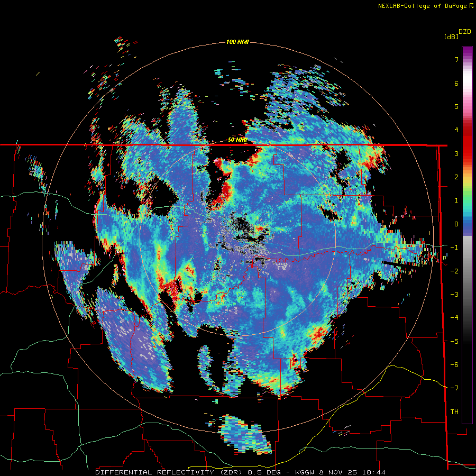Click the 50 NMI range ring label
The width and height of the screenshot is (476, 476).
tap(237, 140)
